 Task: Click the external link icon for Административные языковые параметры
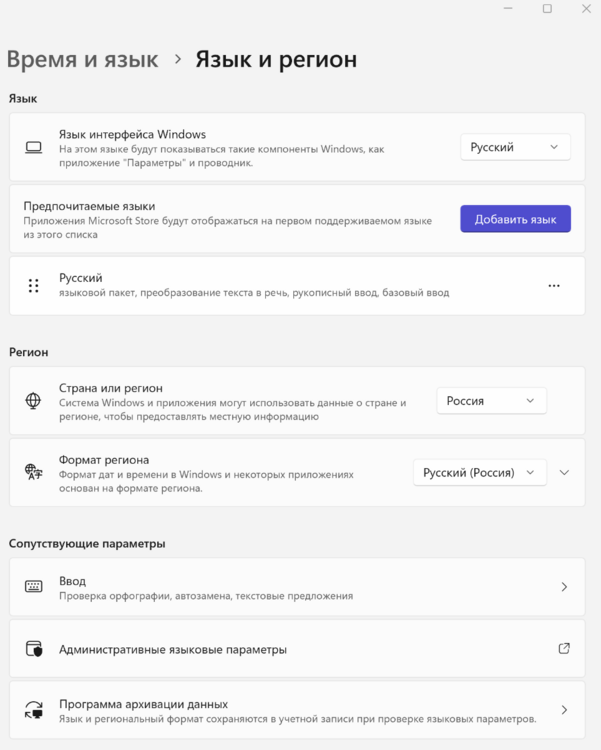[564, 648]
